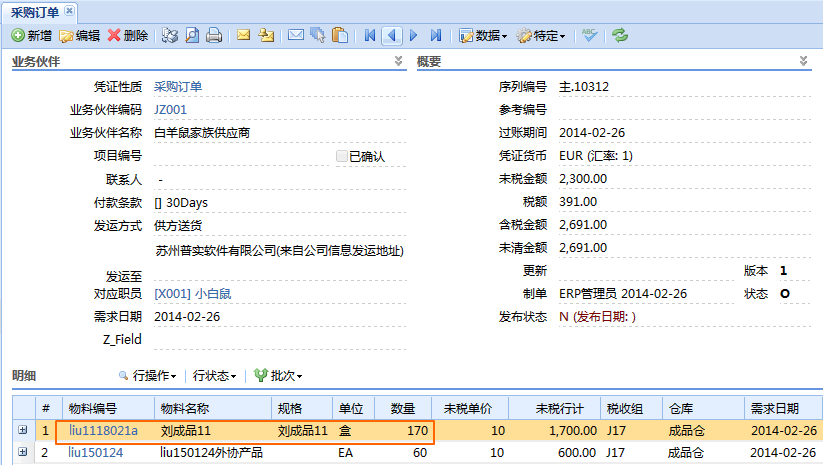
Task: Click the 删除 (delete) toolbar button
Action: coord(127,35)
